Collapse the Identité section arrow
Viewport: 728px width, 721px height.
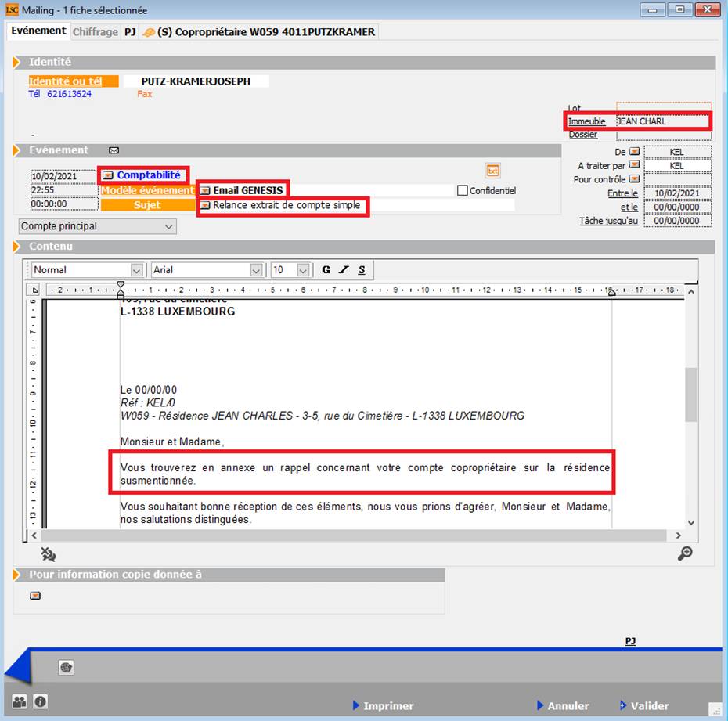tap(16, 62)
